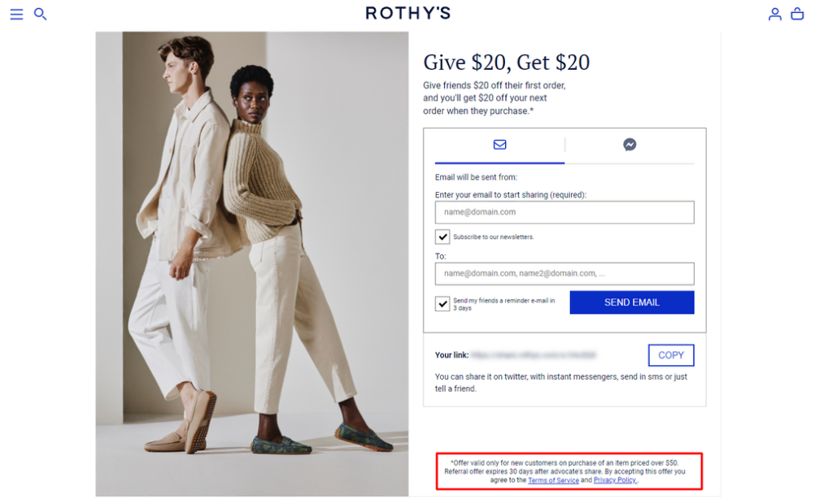Select the recipient emails To field
The height and width of the screenshot is (504, 819).
564,274
